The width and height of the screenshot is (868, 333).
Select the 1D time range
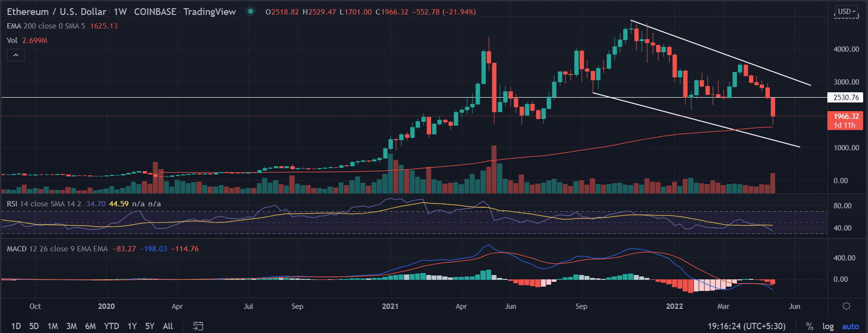(16, 326)
